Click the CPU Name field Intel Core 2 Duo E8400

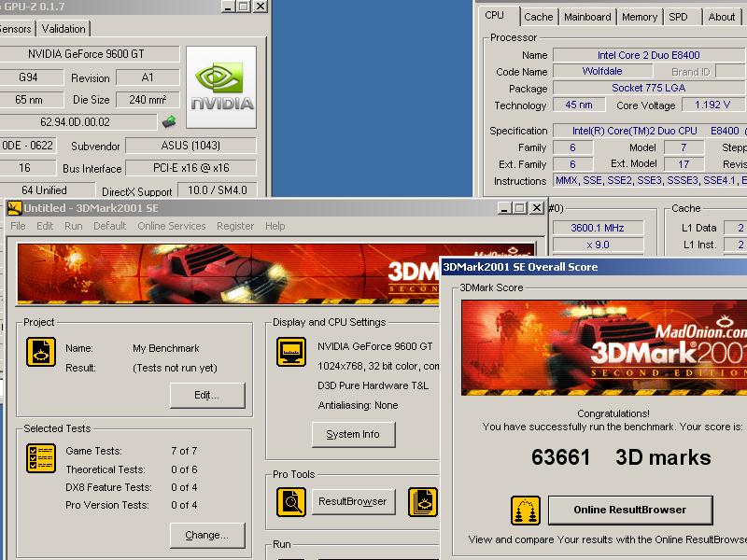[x=649, y=55]
